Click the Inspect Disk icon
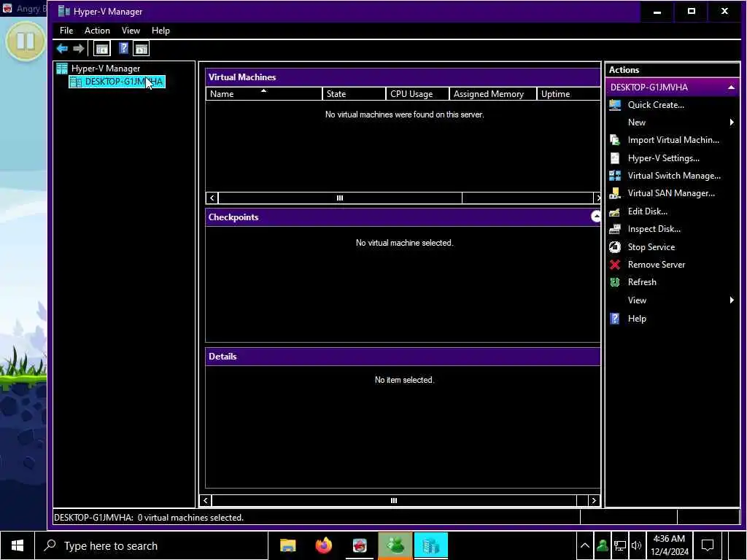 [x=615, y=229]
